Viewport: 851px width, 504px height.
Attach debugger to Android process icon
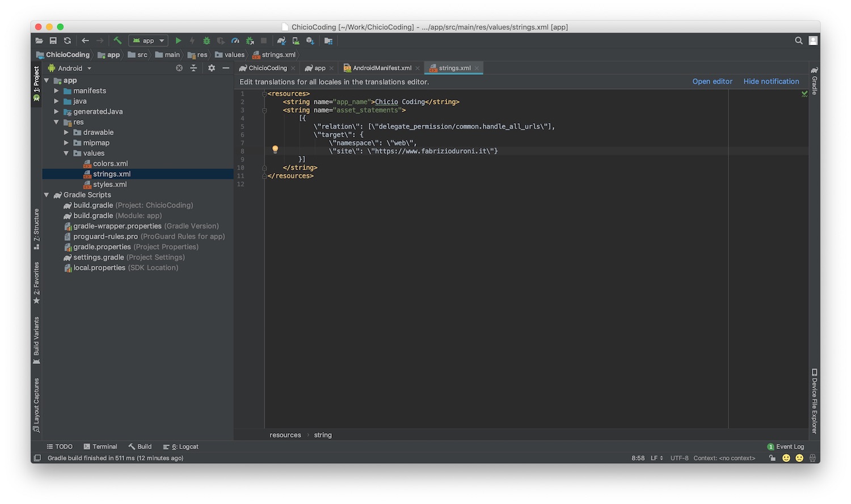pos(250,41)
